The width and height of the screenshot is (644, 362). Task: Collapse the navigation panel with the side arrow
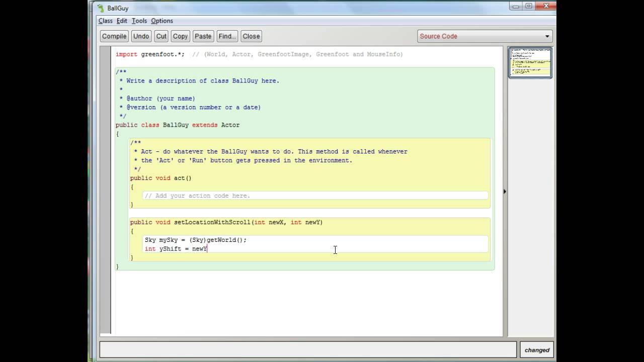click(505, 191)
